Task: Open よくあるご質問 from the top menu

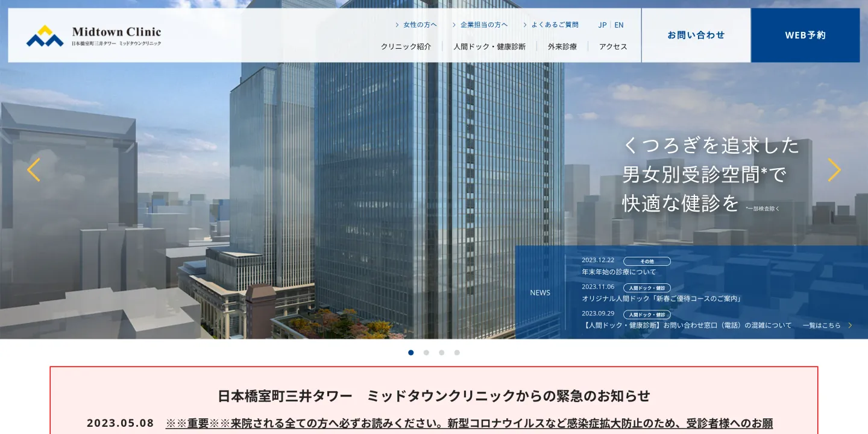Action: click(x=553, y=25)
